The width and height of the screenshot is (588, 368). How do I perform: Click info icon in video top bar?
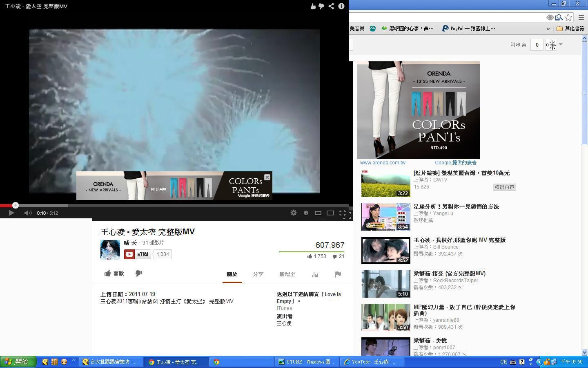pyautogui.click(x=341, y=6)
